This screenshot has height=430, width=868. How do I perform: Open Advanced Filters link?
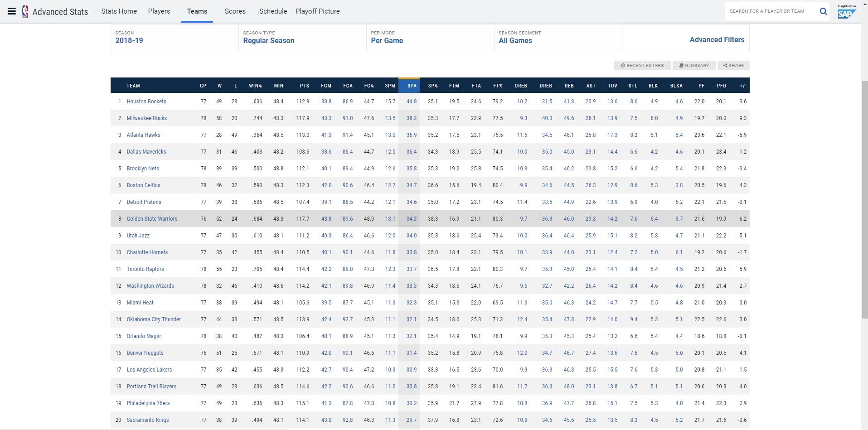point(717,39)
